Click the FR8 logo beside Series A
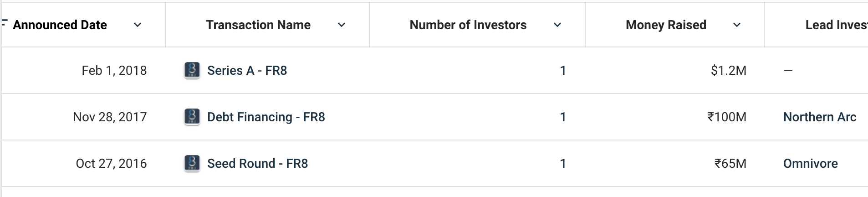Screen dimensions: 868x197 tap(192, 71)
